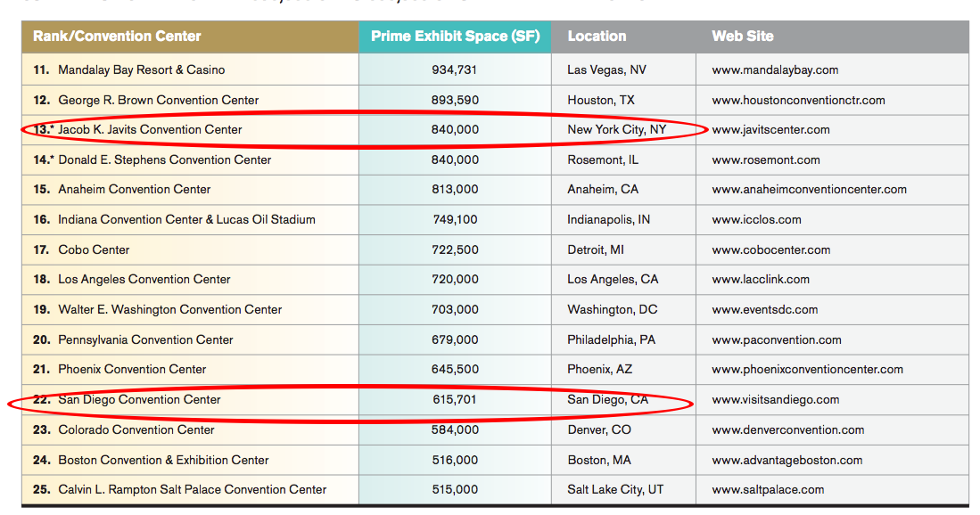Open www.anaheimconventioncenter.com address

click(809, 189)
